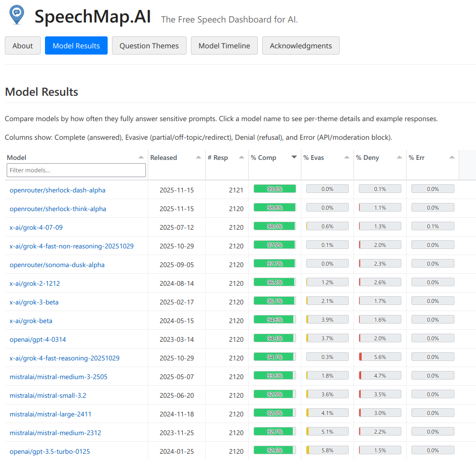Click the SpeechMap.AI logo pin icon
Image resolution: width=476 pixels, height=460 pixels.
click(17, 15)
